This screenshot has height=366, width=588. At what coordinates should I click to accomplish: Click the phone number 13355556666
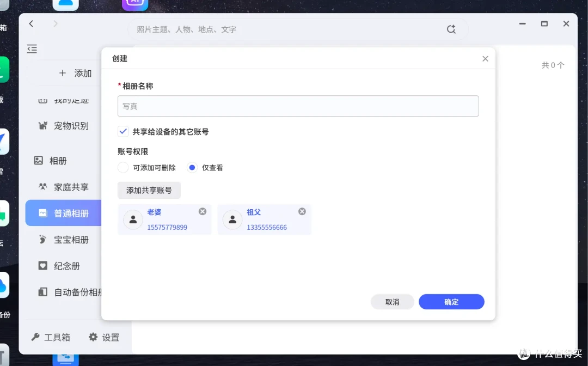tap(267, 227)
